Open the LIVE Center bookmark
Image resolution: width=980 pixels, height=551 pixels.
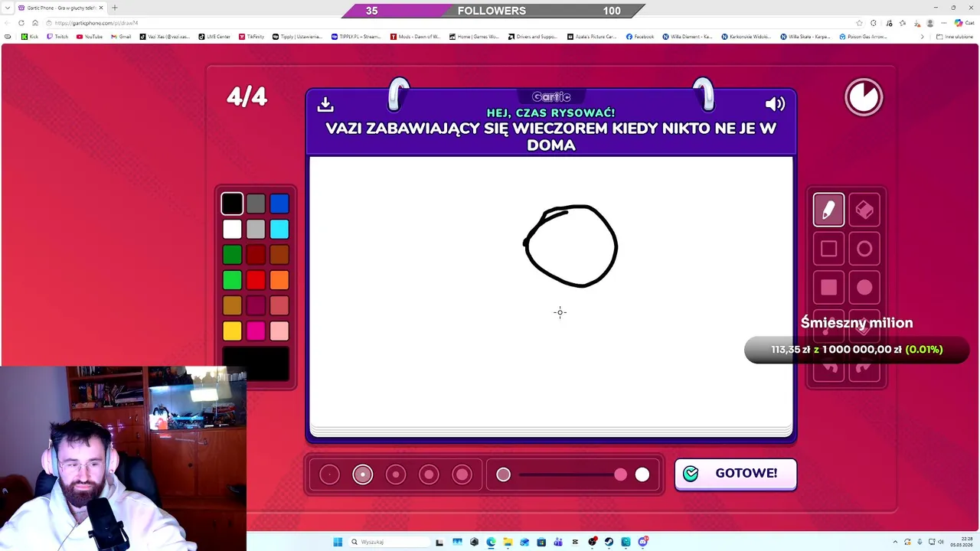point(214,37)
